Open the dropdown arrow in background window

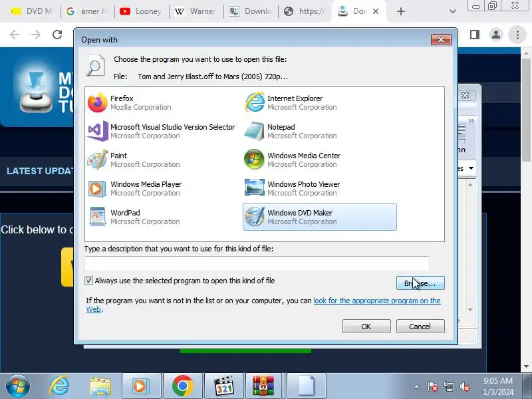[471, 168]
